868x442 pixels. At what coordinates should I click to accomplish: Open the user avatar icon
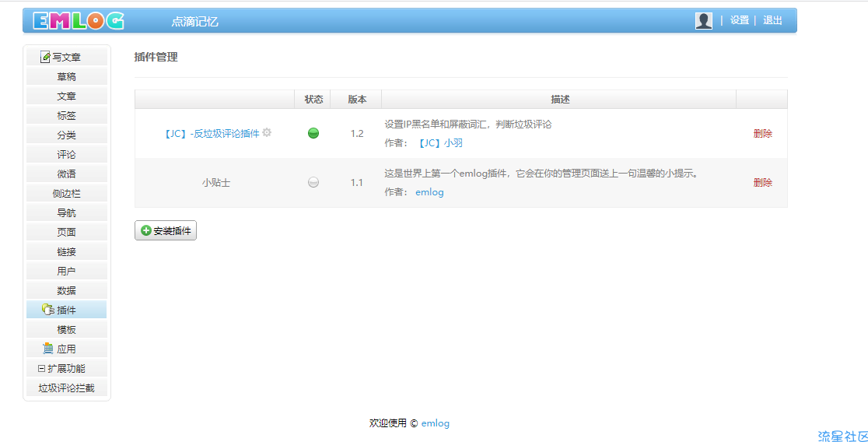tap(704, 20)
